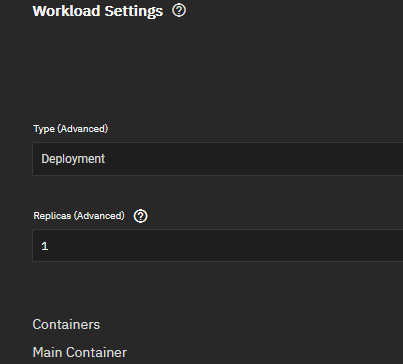Click the Workload Settings section heading
The height and width of the screenshot is (364, 403).
98,11
